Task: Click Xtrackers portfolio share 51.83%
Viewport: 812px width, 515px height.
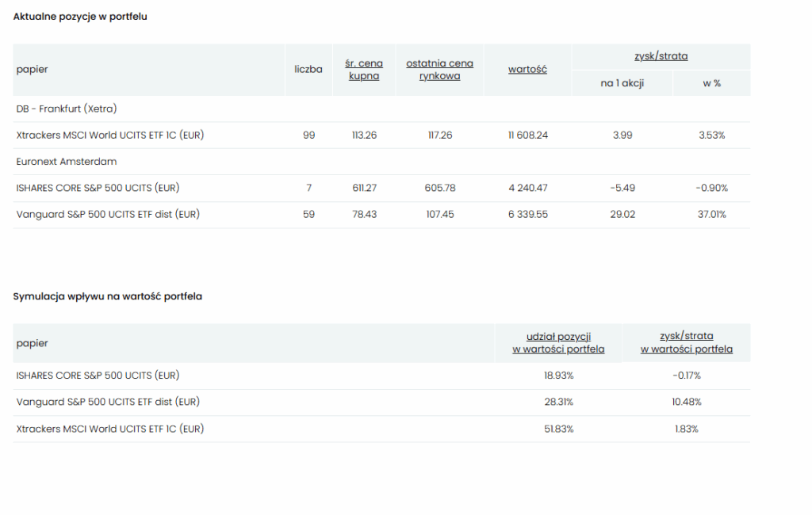Action: point(558,429)
